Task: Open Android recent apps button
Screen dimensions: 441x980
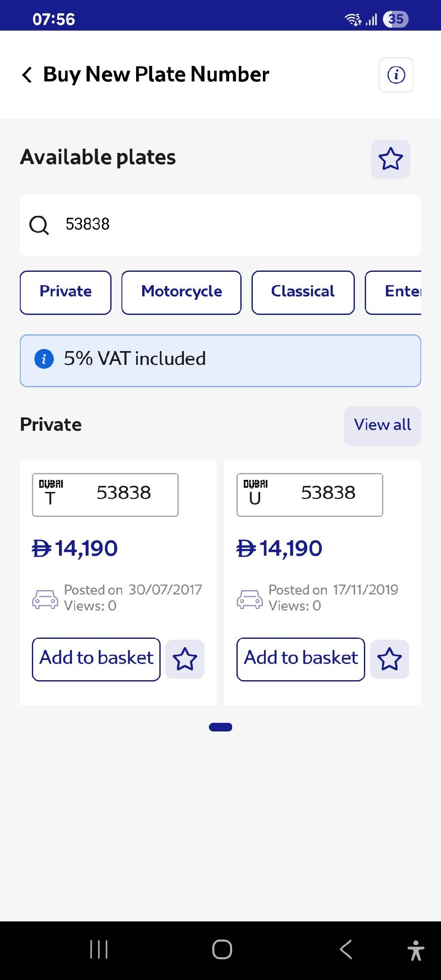Action: [x=99, y=949]
